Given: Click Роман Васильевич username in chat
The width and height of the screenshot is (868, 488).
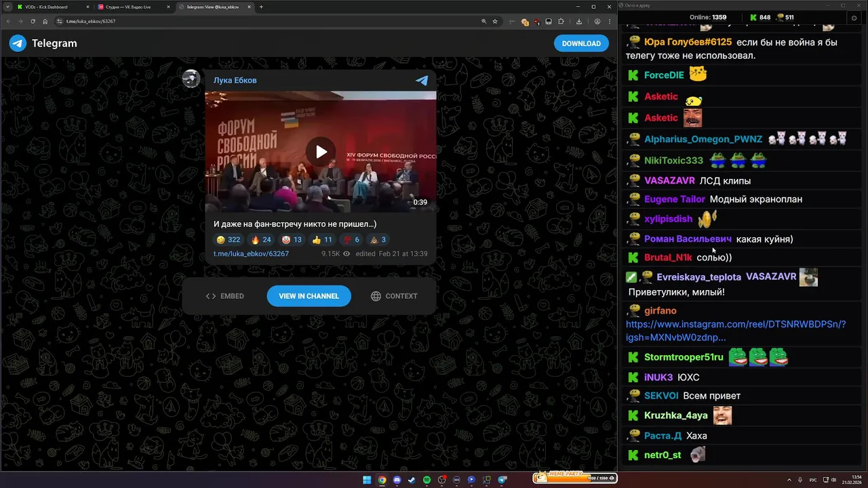Looking at the screenshot, I should point(688,239).
